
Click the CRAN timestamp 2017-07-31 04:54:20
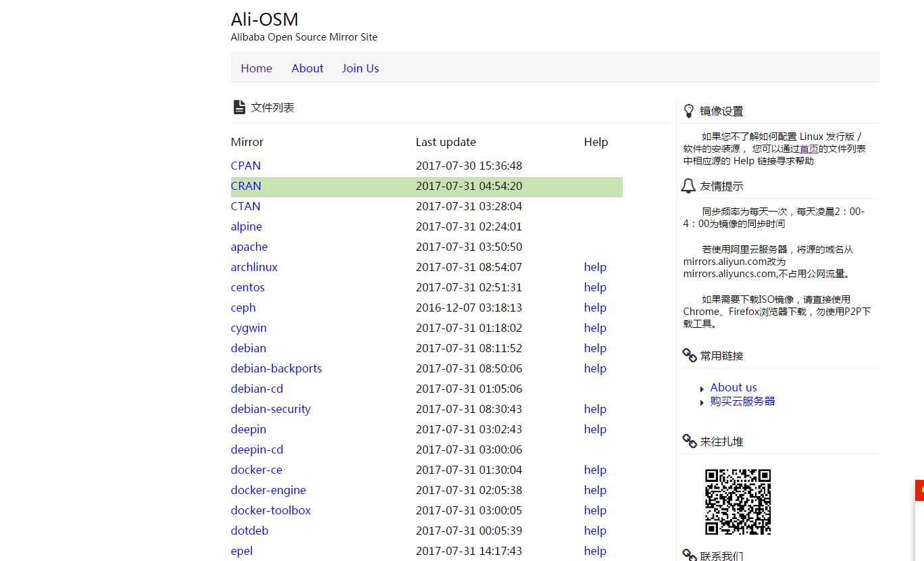click(x=469, y=186)
